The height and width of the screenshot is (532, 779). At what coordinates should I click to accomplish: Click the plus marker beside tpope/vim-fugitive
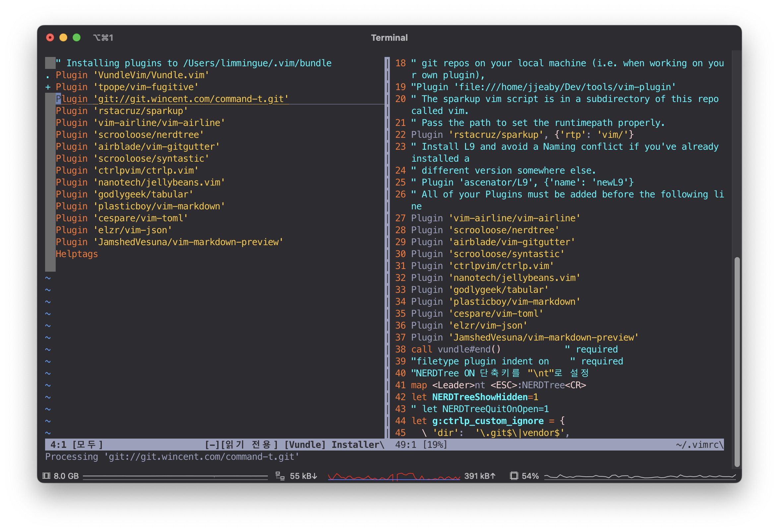point(48,87)
